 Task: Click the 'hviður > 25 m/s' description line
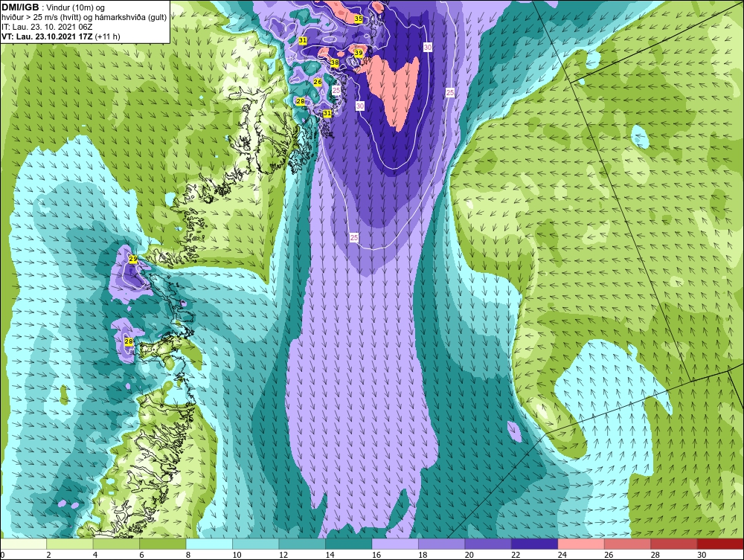click(x=84, y=18)
